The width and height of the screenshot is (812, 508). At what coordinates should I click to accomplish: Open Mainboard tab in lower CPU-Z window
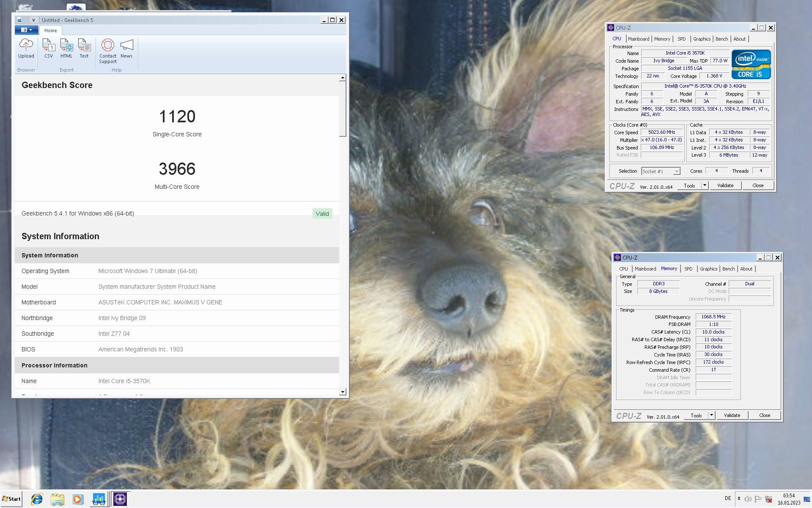[645, 269]
